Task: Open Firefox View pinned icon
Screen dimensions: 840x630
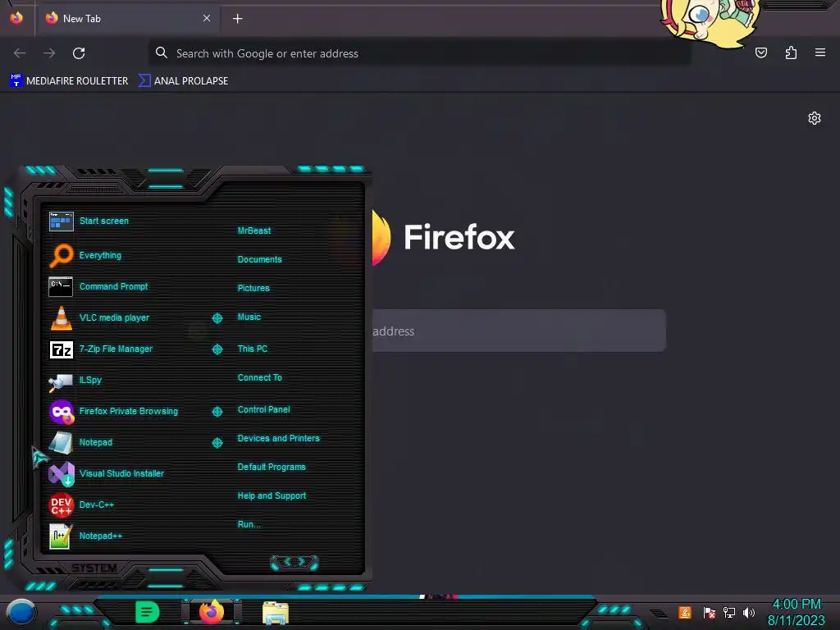Action: click(x=16, y=18)
